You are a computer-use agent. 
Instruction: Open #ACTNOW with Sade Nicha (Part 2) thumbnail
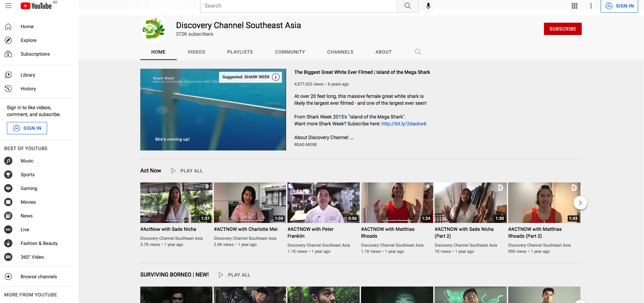coord(471,203)
